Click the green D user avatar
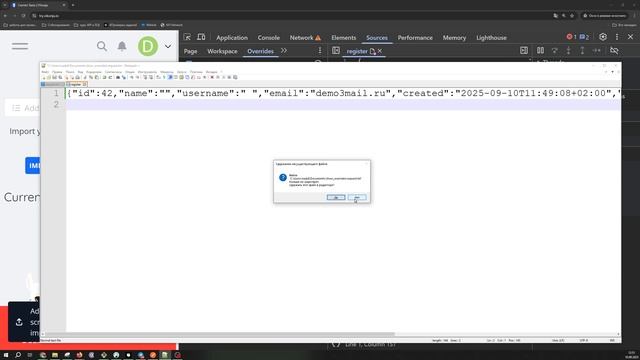This screenshot has width=640, height=360. coord(148,46)
